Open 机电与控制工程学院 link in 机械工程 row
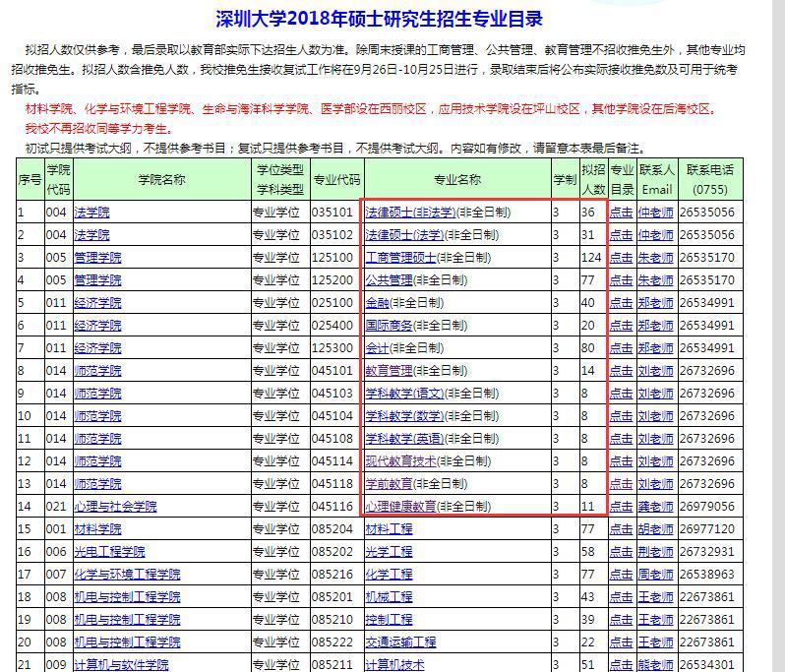Viewport: 785px width, 672px height. point(127,597)
